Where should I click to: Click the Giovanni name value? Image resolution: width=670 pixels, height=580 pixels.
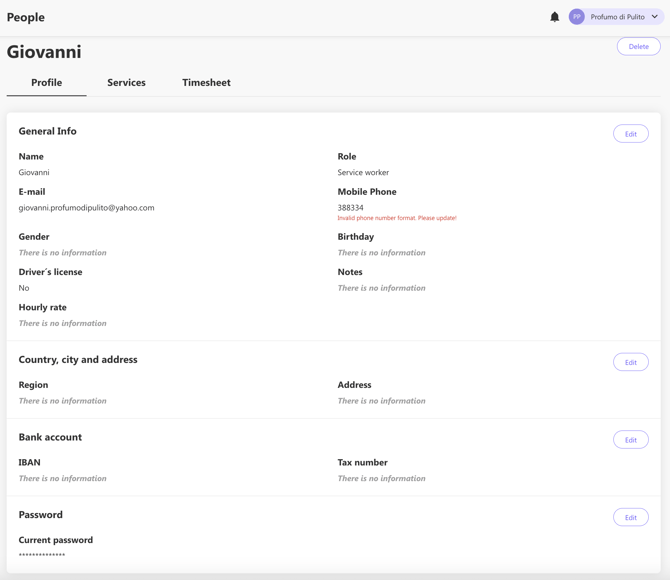34,172
